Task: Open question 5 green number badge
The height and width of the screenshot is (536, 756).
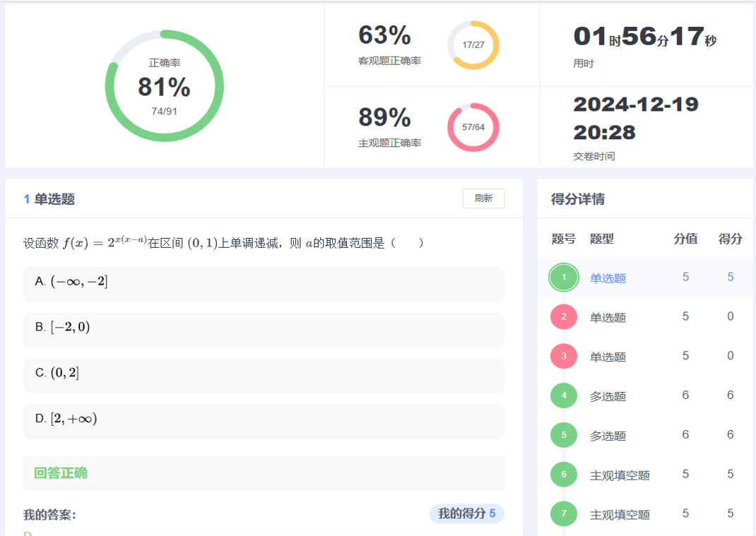Action: [563, 435]
